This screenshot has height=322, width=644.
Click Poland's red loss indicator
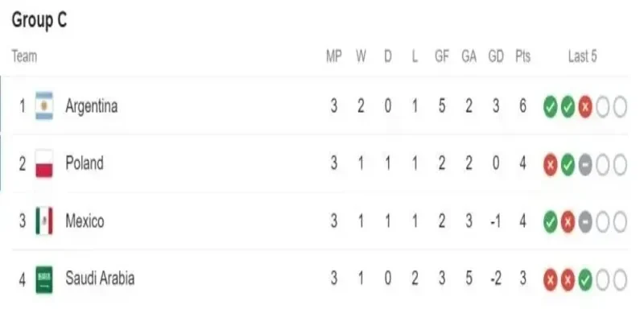[551, 163]
